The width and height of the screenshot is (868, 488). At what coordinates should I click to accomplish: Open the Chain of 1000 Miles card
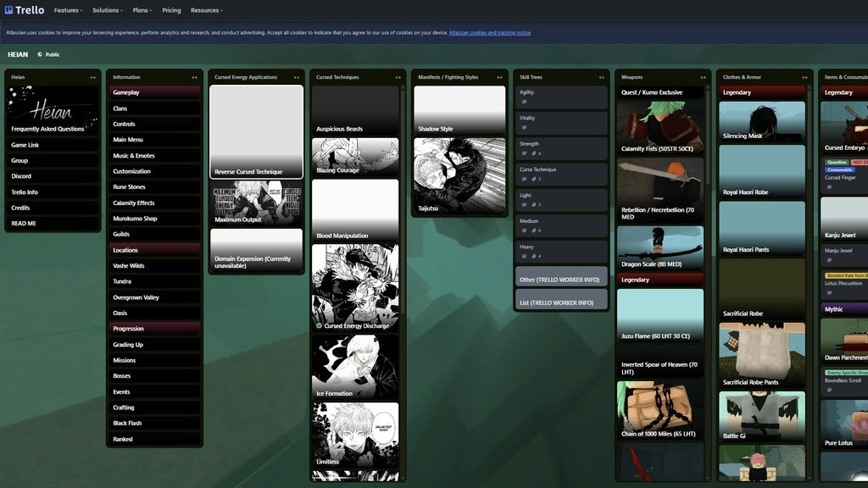(660, 410)
